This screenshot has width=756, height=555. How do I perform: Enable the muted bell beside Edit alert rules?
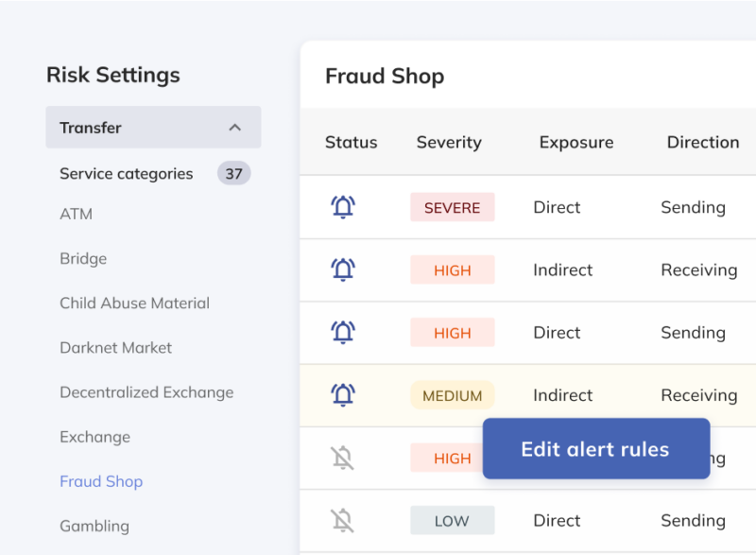[x=342, y=457]
